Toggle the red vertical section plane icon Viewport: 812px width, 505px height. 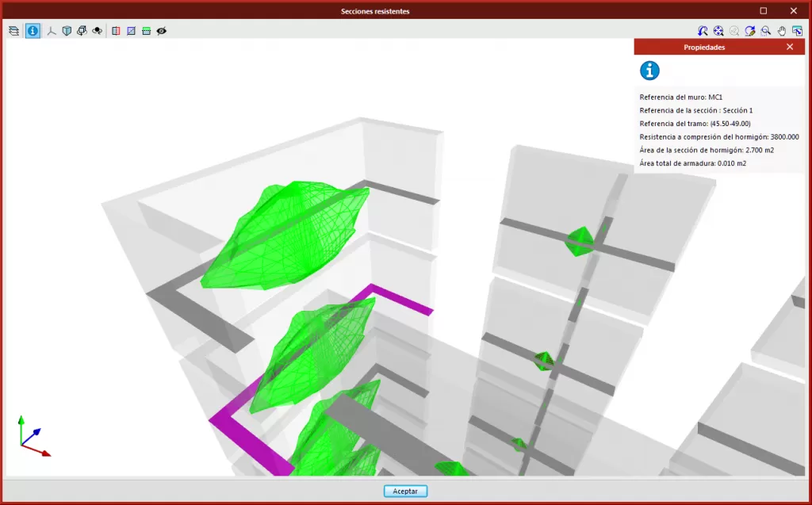(x=117, y=31)
